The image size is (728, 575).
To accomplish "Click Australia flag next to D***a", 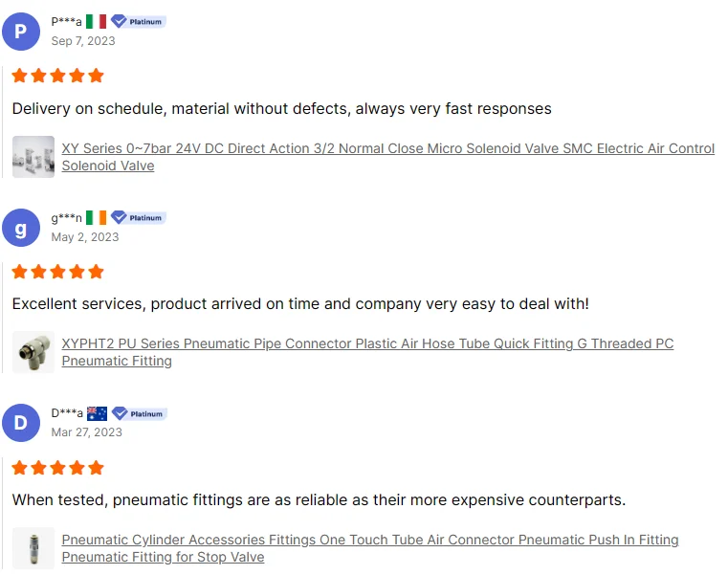I will [97, 413].
